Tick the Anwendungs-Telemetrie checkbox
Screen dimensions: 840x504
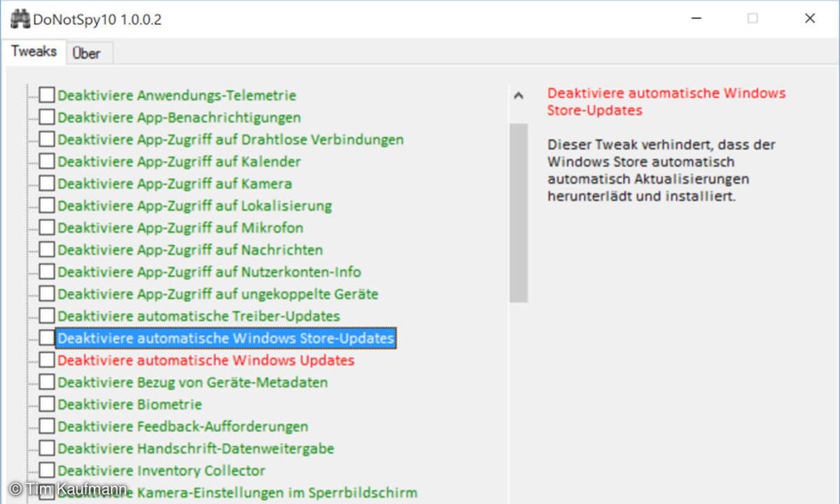(x=46, y=95)
